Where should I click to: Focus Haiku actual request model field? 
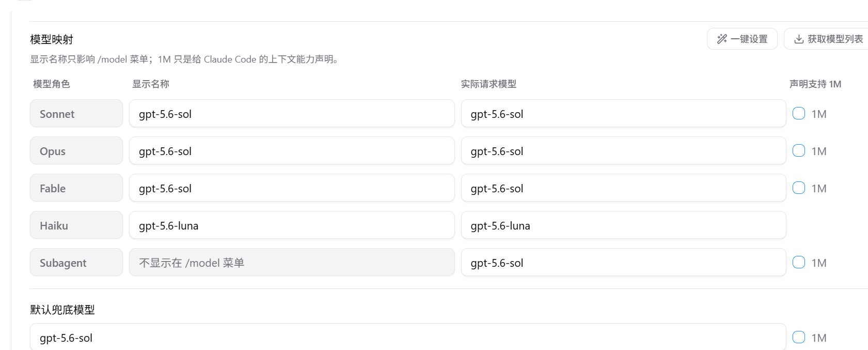tap(623, 225)
